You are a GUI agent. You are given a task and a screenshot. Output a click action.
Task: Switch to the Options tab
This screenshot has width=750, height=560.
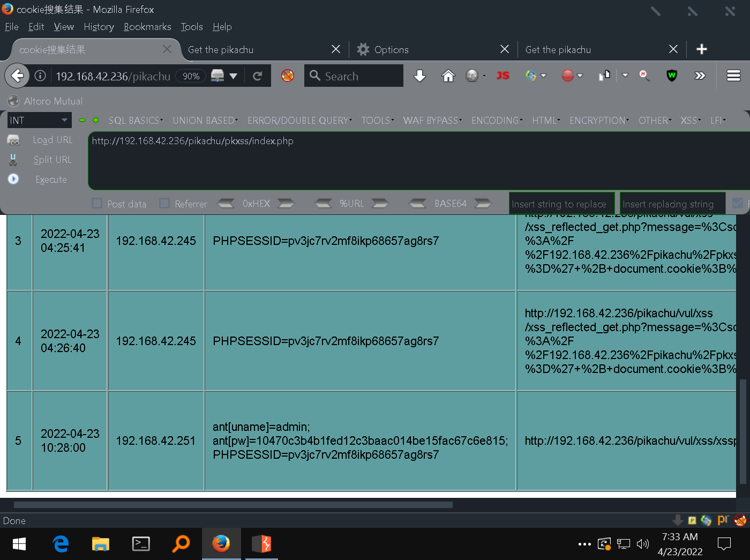click(x=433, y=49)
